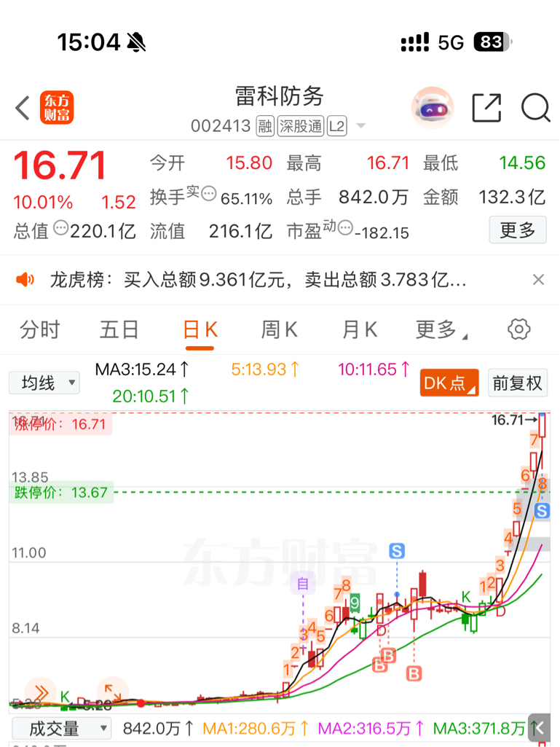The image size is (560, 747).
Task: Click the 5:13.93 moving average value
Action: [265, 369]
